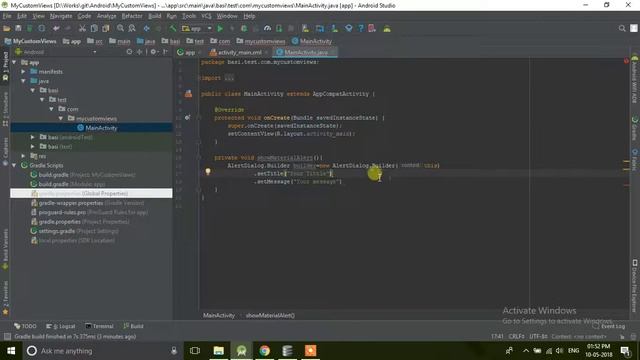Click the Make Project hammer icon

coord(173,29)
